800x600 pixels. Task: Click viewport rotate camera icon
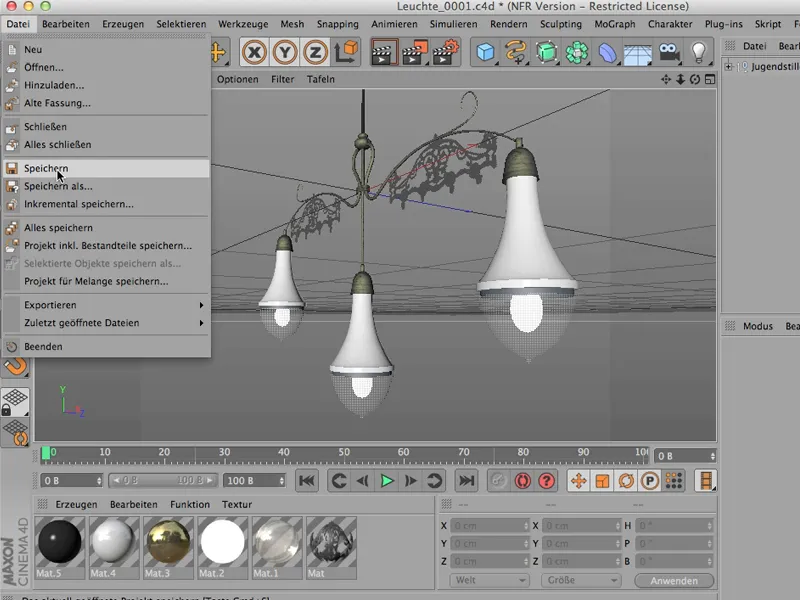[x=695, y=79]
